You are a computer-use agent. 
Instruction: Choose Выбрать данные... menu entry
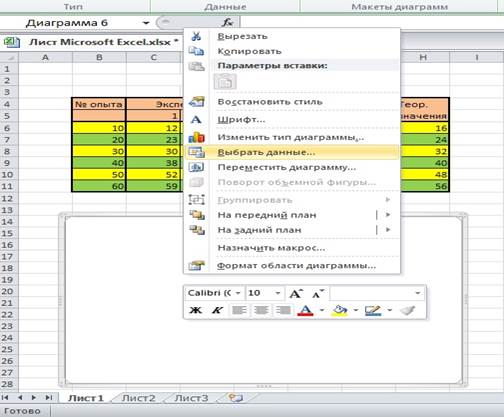pyautogui.click(x=292, y=152)
